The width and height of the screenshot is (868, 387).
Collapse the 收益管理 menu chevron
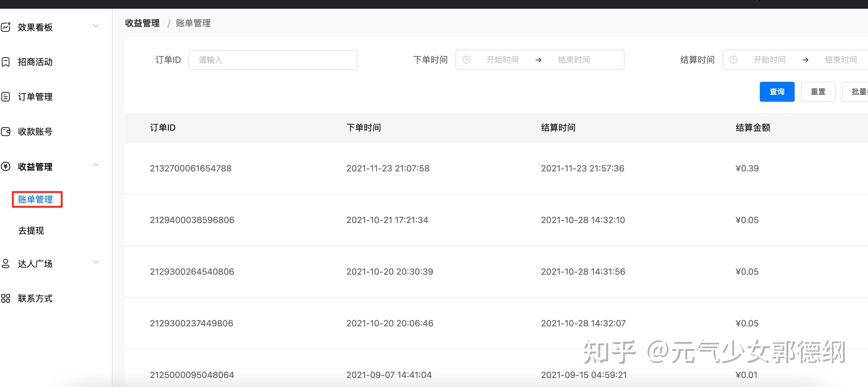pyautogui.click(x=96, y=165)
